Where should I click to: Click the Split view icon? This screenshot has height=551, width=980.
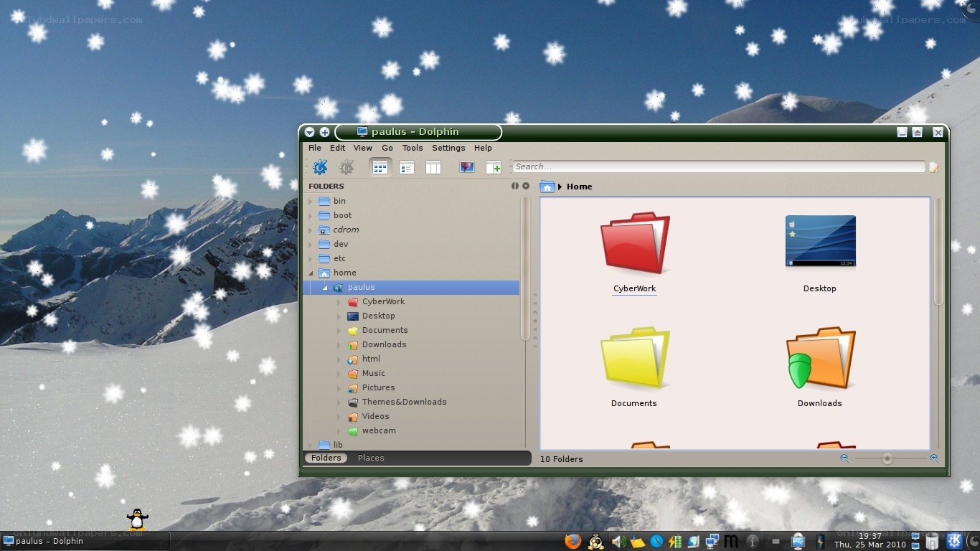(x=494, y=167)
